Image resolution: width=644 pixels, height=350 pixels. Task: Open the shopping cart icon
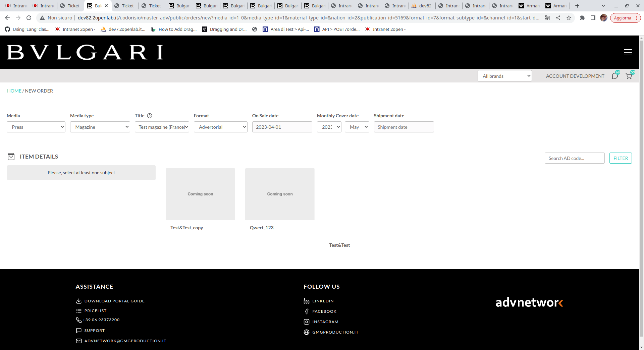coord(629,76)
